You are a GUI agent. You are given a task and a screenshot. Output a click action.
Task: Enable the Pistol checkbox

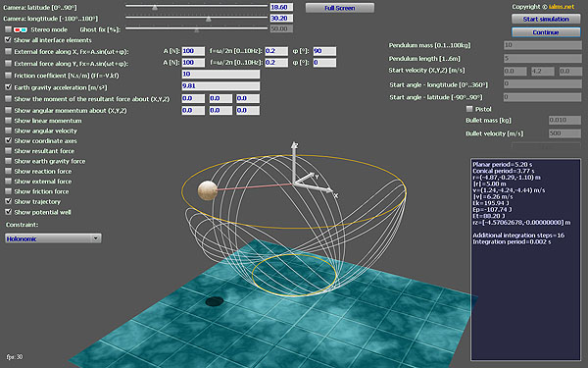(469, 109)
